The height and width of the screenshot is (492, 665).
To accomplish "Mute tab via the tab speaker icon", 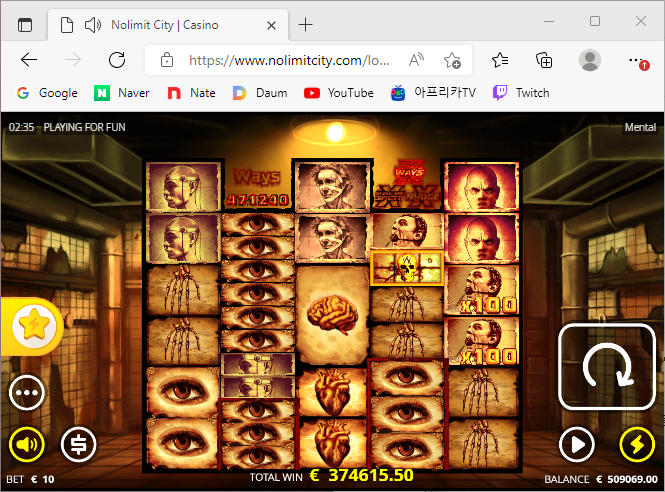I will pos(92,25).
